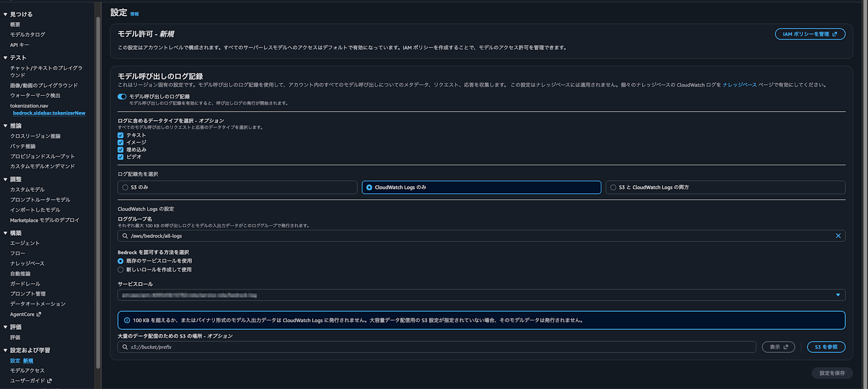
Task: Open the サービスロール dropdown
Action: (481, 295)
